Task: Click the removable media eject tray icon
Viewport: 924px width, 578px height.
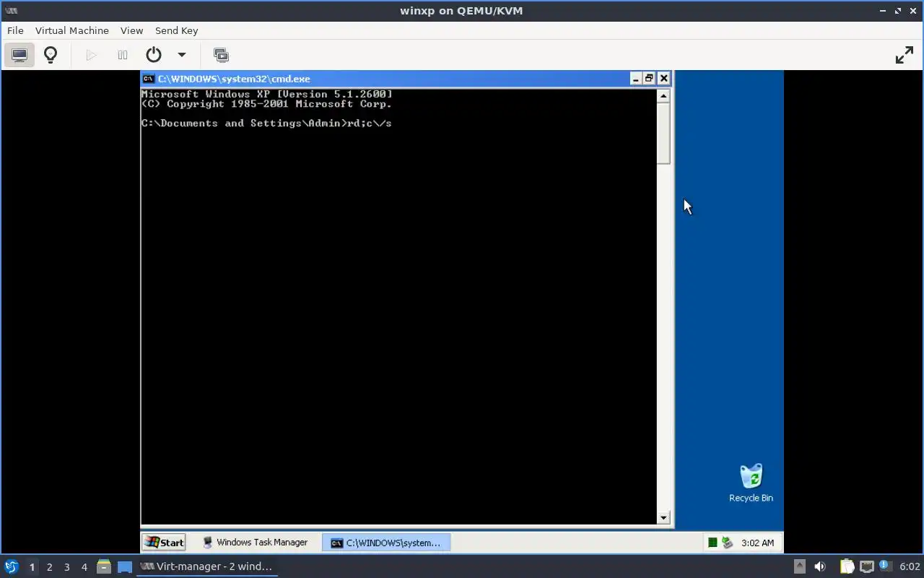Action: tap(799, 566)
